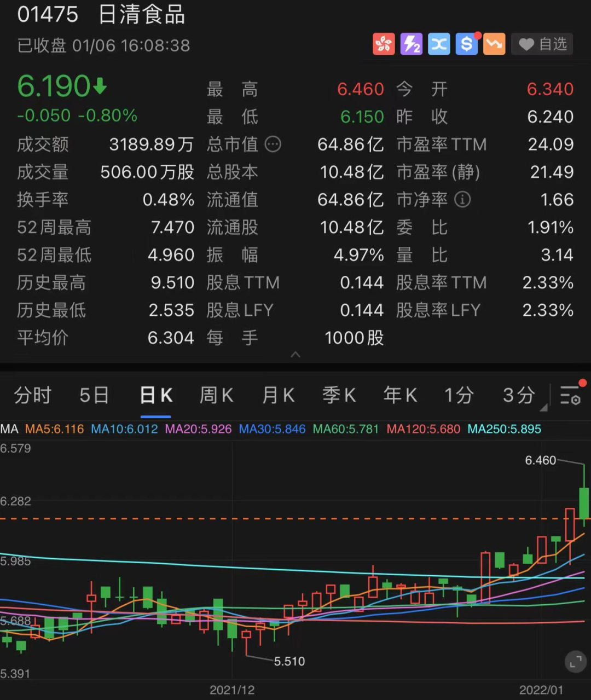
Task: Tap the turnover rate 0.48%
Action: 169,200
